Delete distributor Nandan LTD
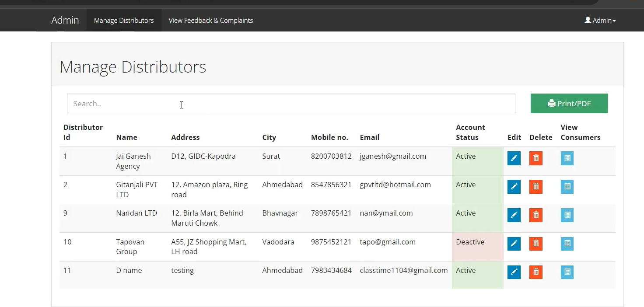Screen dimensions: 644x307 click(x=536, y=215)
